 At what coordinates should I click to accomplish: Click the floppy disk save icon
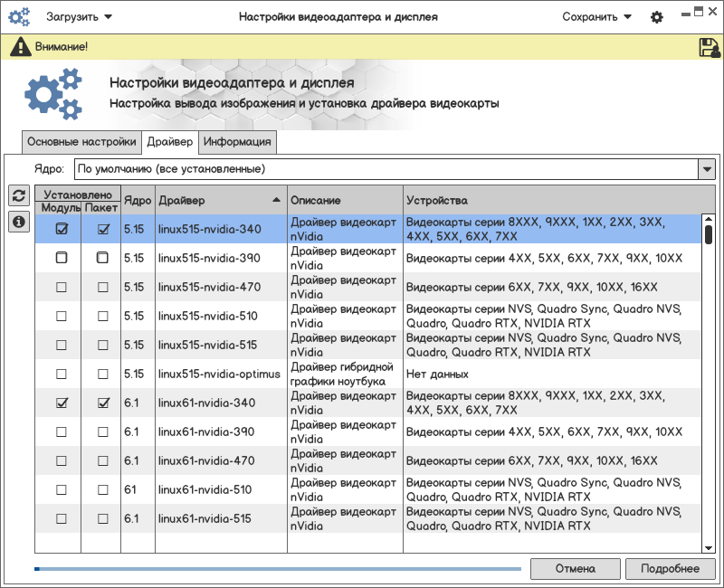coord(709,47)
